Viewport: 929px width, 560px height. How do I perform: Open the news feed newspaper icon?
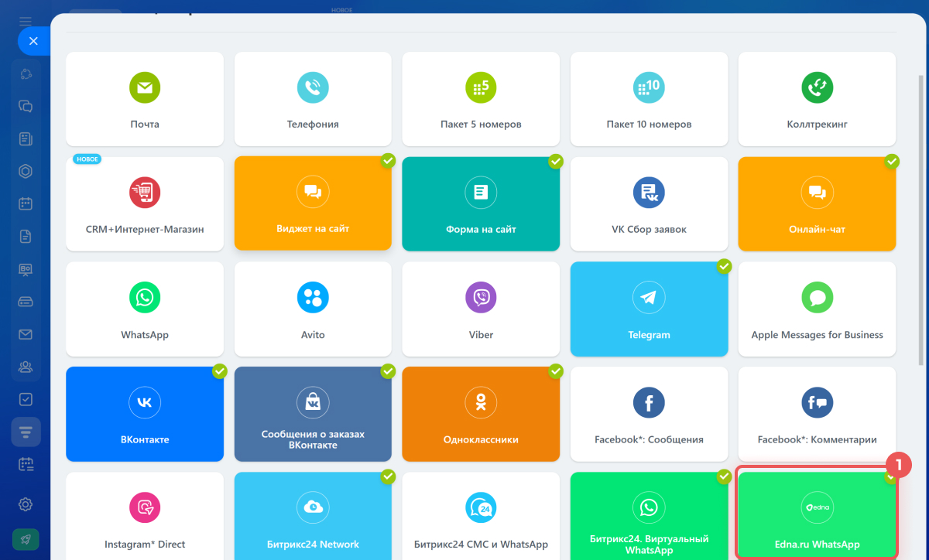click(x=26, y=138)
